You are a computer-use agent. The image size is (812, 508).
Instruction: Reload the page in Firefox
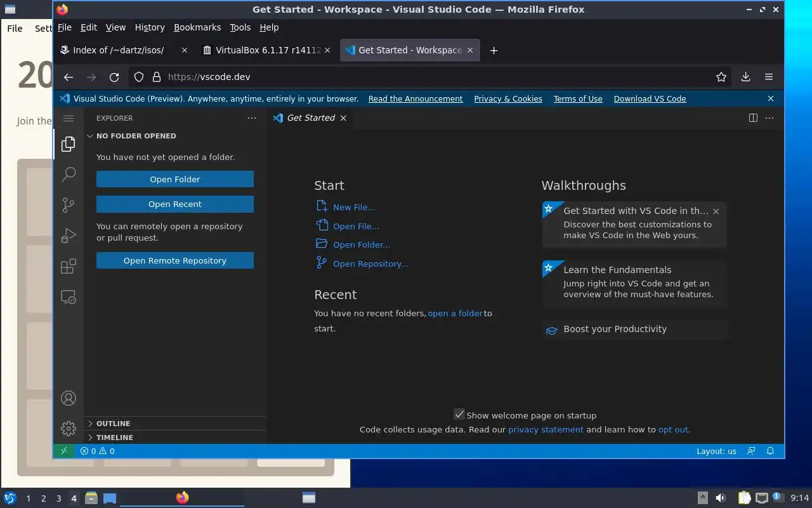click(x=114, y=77)
